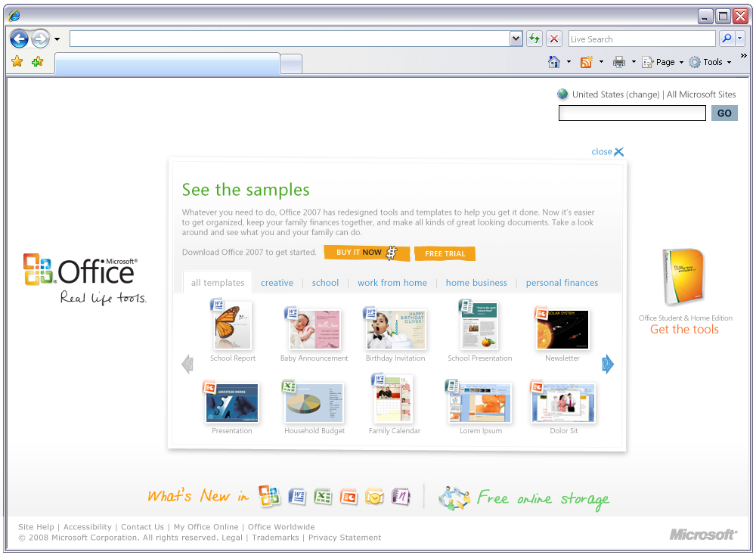This screenshot has height=555, width=756.
Task: Switch to the work from home tab
Action: pos(392,283)
